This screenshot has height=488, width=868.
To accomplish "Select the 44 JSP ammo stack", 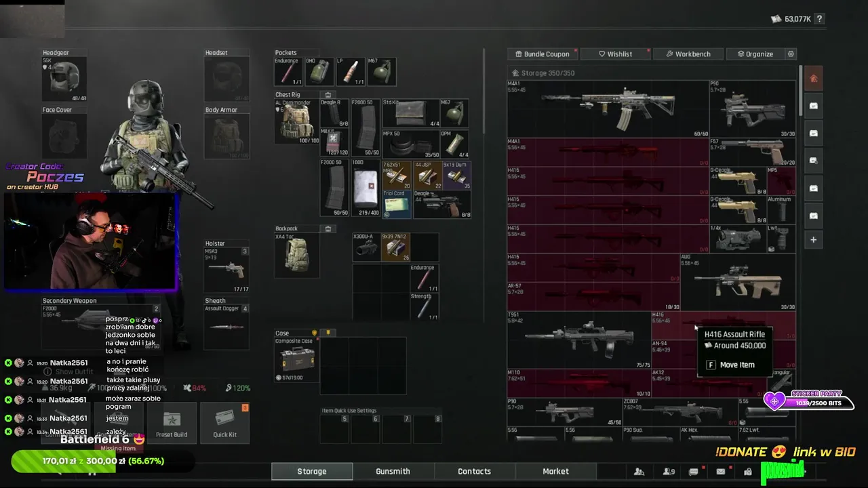I will [x=427, y=175].
